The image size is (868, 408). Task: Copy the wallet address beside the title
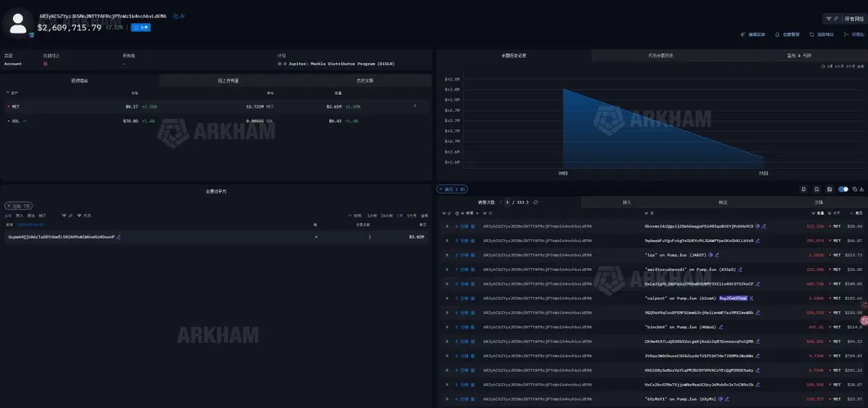click(x=175, y=17)
